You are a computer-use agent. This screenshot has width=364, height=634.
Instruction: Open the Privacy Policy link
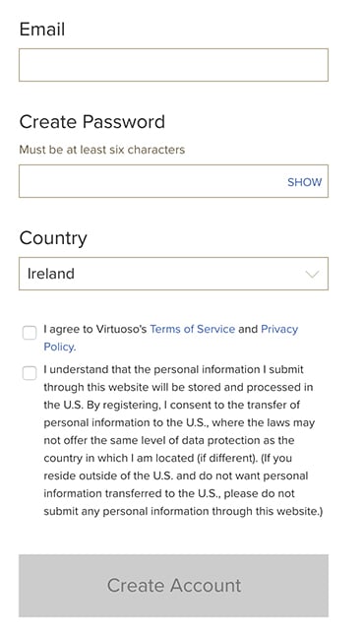279,329
